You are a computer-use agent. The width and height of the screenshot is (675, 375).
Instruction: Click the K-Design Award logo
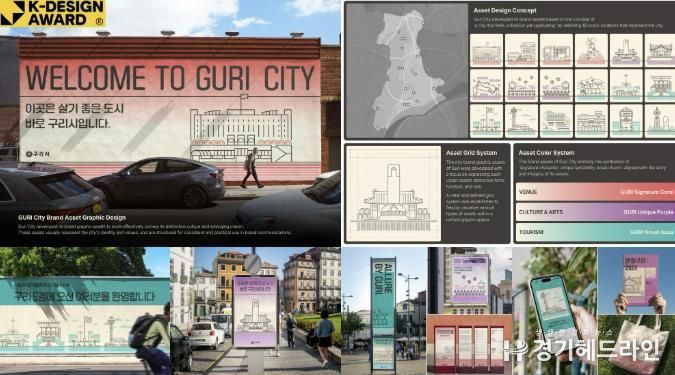click(53, 13)
